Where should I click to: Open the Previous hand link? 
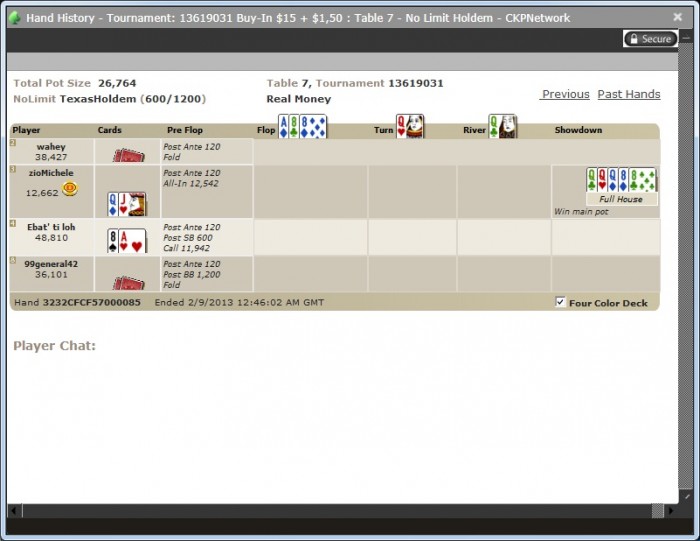(565, 94)
